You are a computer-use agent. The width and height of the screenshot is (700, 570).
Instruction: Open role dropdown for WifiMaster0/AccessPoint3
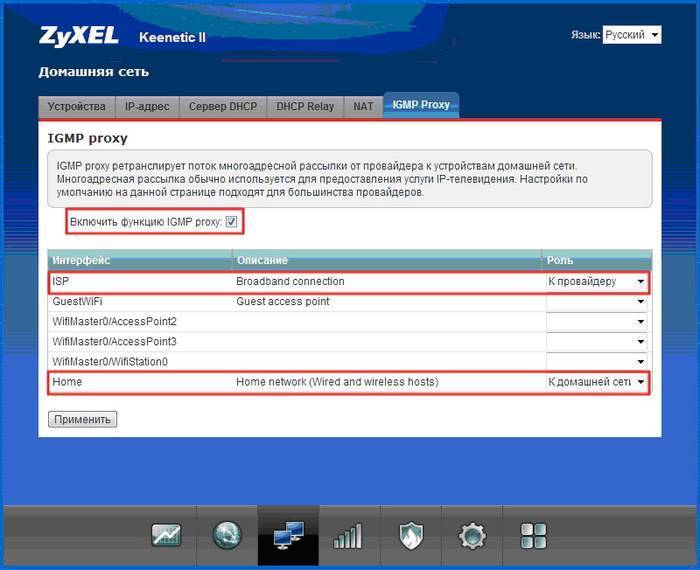point(596,342)
